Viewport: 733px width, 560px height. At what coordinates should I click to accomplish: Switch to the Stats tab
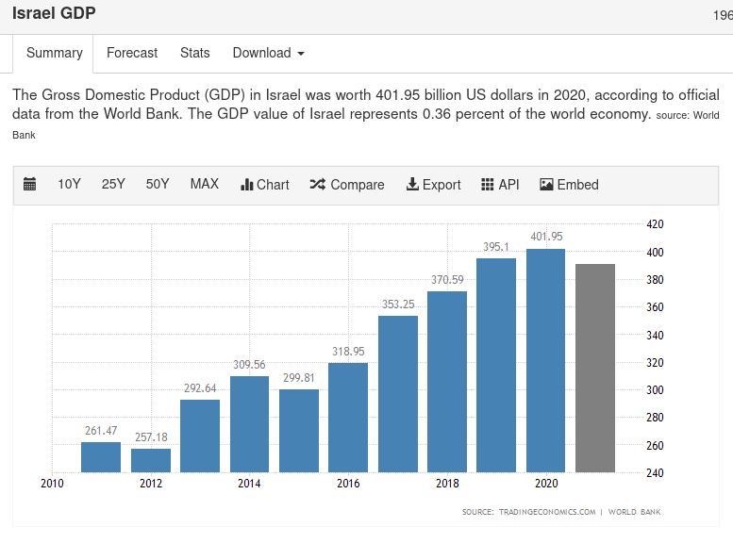point(195,53)
